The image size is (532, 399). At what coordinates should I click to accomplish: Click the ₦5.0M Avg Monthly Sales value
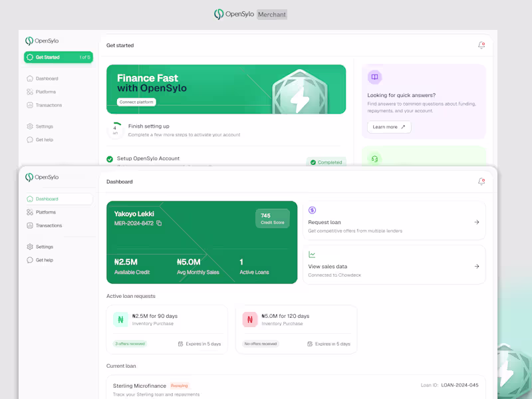pos(189,262)
